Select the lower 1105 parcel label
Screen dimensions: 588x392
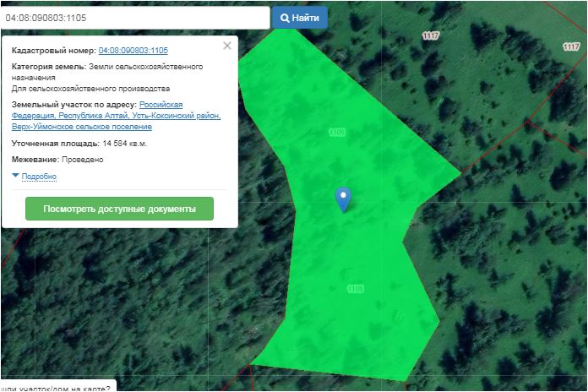pos(356,289)
